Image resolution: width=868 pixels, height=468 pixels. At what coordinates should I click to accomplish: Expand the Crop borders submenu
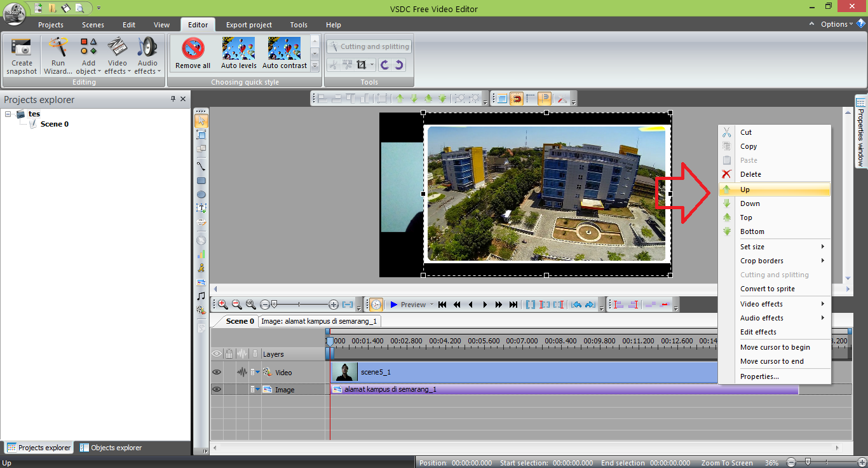[x=775, y=261]
